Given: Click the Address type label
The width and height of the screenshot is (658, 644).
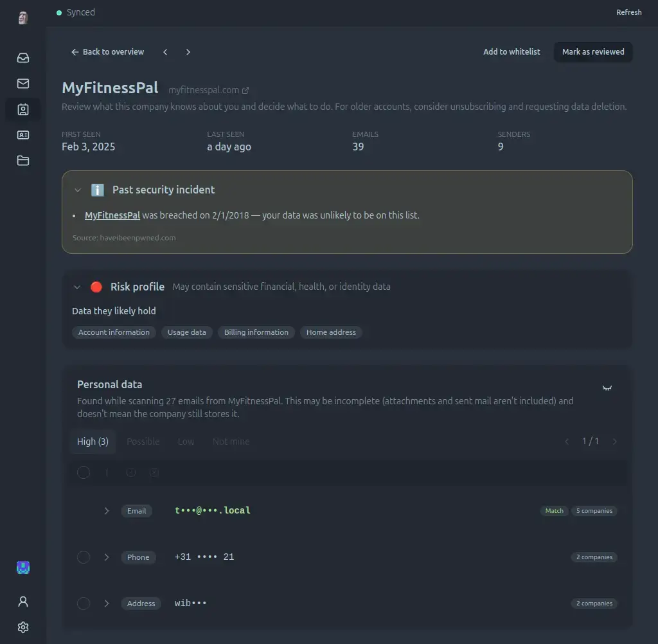Looking at the screenshot, I should tap(141, 604).
